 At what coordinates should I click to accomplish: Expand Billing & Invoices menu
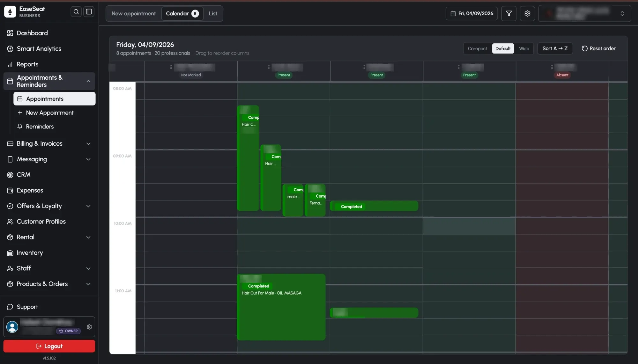click(x=49, y=143)
